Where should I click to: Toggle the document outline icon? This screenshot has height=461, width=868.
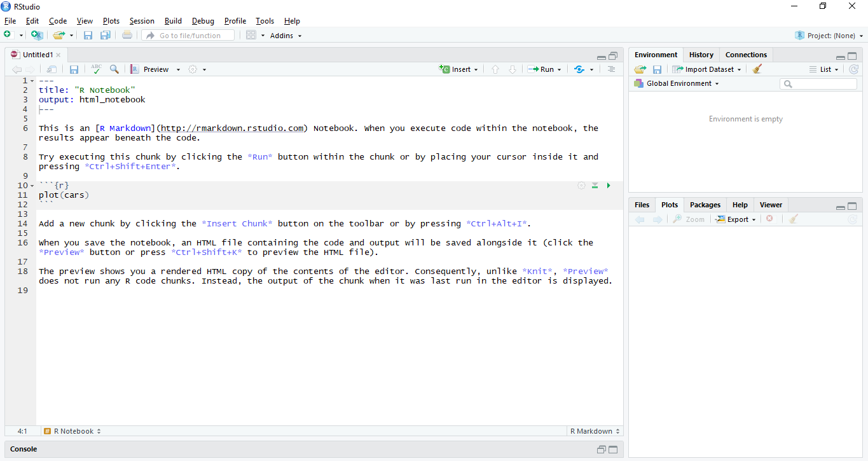tap(611, 69)
